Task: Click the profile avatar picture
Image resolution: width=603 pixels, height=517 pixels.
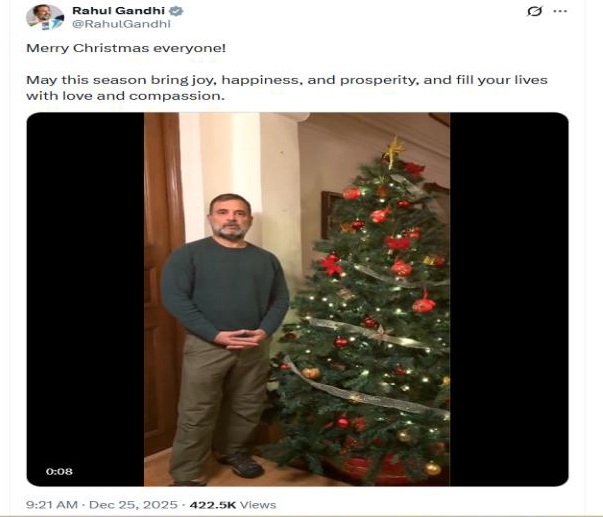Action: click(45, 17)
